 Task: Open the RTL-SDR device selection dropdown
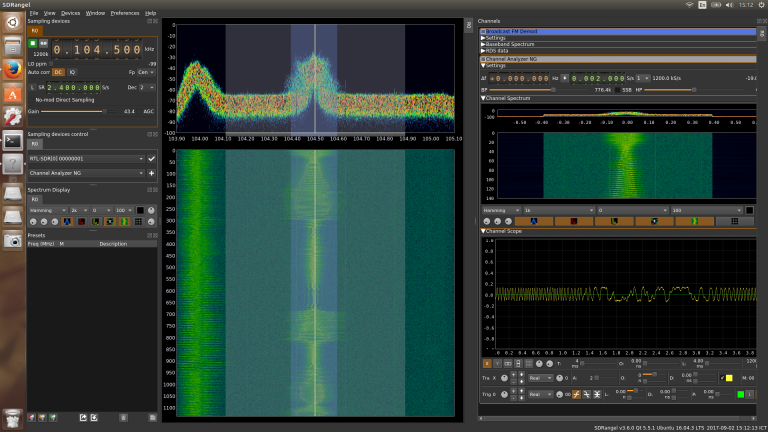tap(84, 158)
